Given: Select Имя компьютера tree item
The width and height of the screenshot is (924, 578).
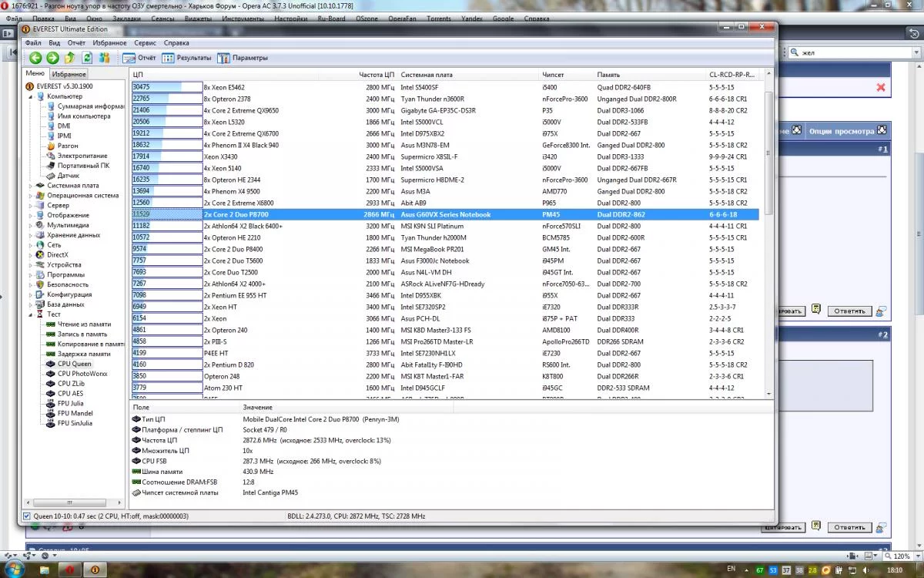Looking at the screenshot, I should (x=79, y=116).
